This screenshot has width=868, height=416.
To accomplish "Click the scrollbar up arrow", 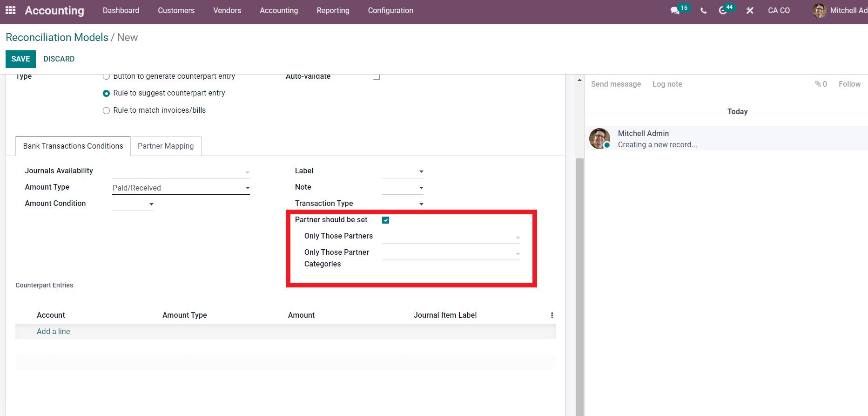I will (579, 80).
